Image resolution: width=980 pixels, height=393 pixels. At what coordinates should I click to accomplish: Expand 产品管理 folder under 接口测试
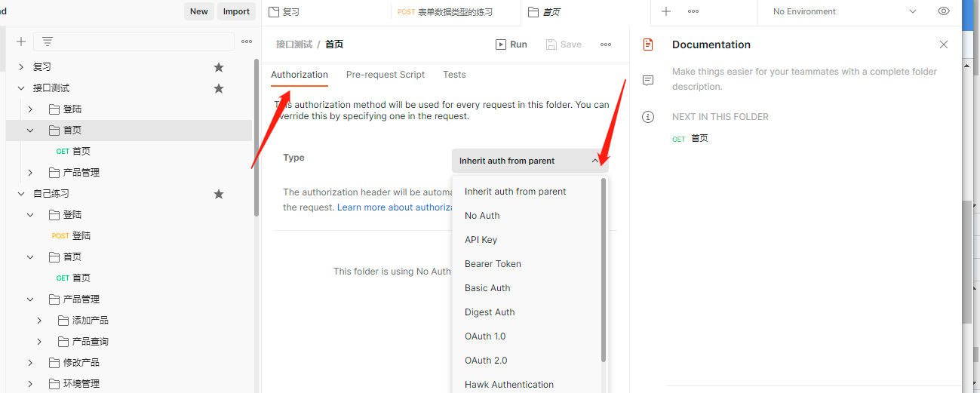click(30, 173)
